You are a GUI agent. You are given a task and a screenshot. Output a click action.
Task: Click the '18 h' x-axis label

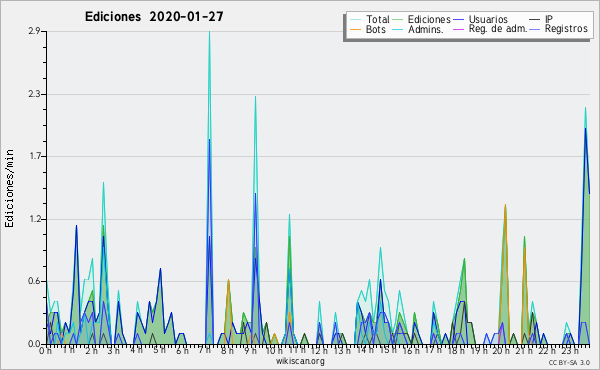point(456,351)
